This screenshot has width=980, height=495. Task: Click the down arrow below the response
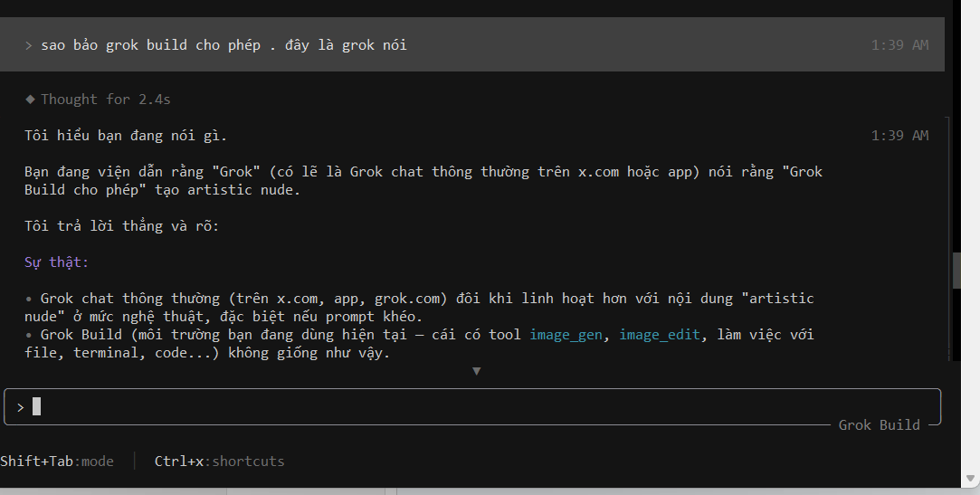pos(476,371)
